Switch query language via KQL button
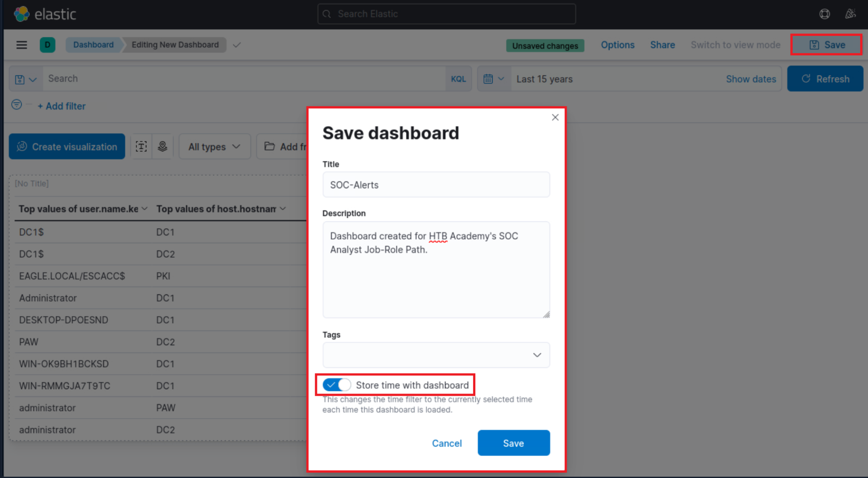 coord(458,79)
